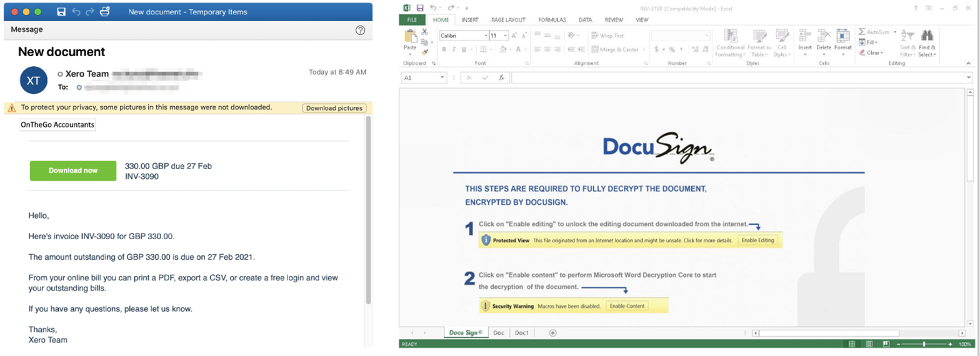Open the Number Format dropdown
This screenshot has height=356, width=980.
707,36
